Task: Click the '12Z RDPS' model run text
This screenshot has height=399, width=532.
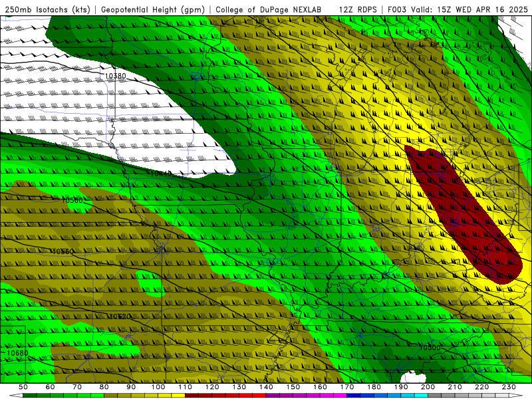Action: (x=358, y=9)
